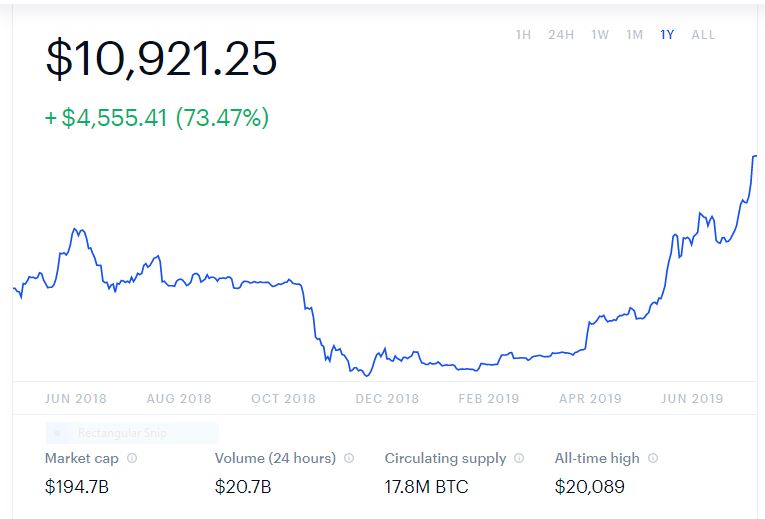This screenshot has height=519, width=765.
Task: Click the 17.8M BTC supply value
Action: pos(426,488)
